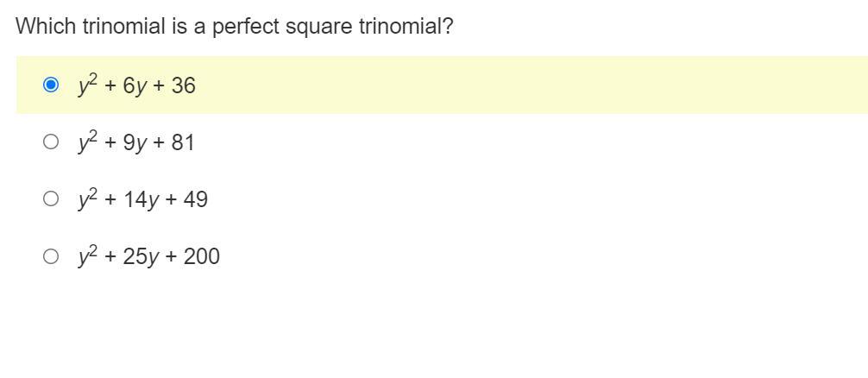Select the answer text y² + 14y + 49
The width and height of the screenshot is (868, 378).
143,198
